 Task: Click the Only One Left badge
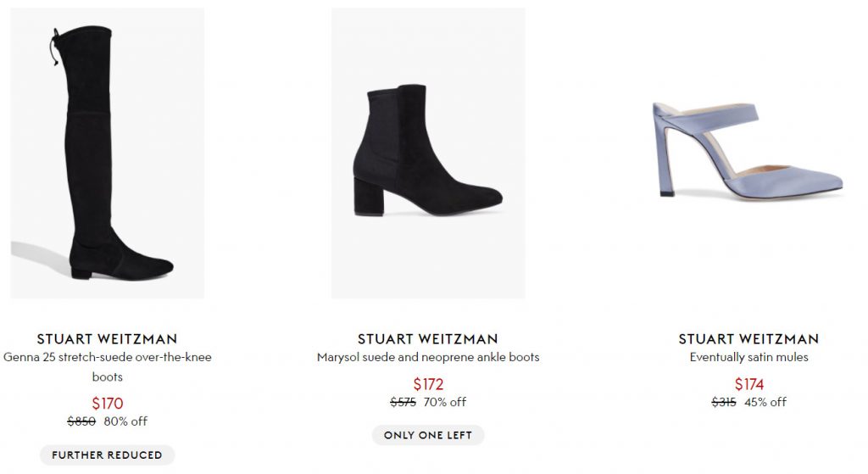click(x=428, y=436)
